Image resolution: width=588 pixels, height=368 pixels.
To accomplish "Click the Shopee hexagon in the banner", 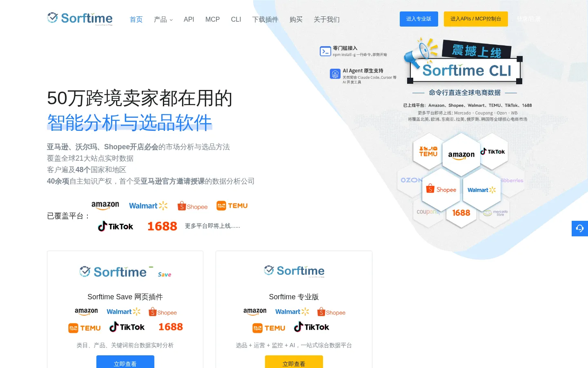I will click(x=441, y=189).
